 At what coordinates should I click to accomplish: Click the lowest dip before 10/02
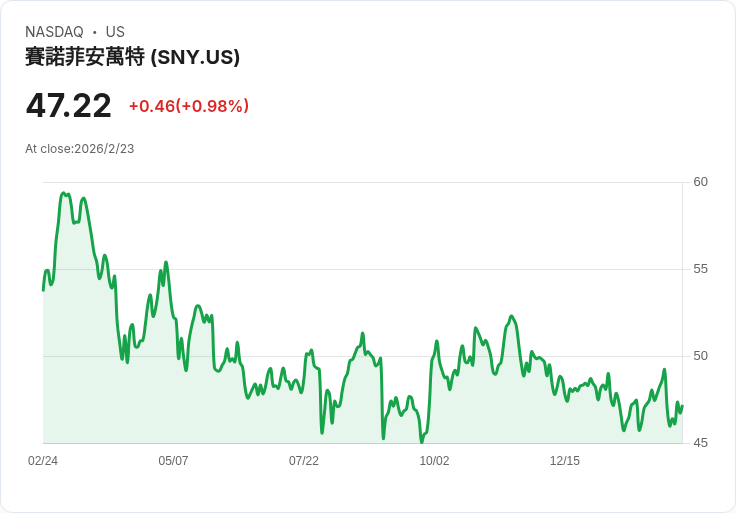[422, 441]
